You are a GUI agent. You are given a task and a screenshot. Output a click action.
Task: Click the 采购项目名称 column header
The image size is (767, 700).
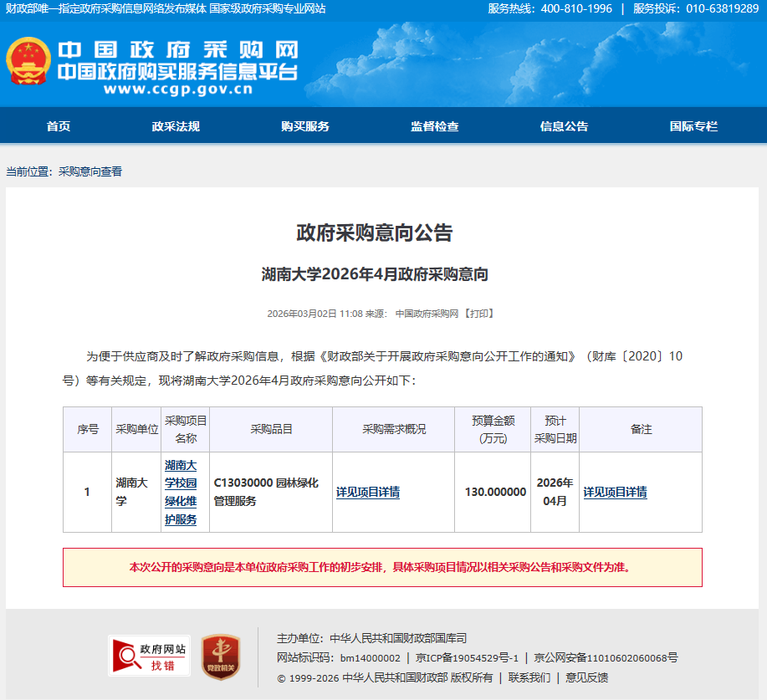[186, 430]
